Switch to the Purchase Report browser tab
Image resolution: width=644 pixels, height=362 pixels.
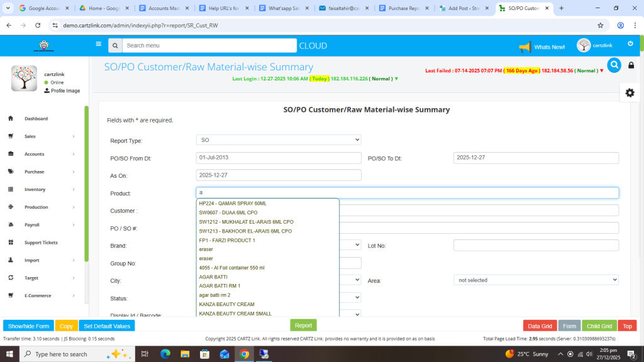(402, 8)
